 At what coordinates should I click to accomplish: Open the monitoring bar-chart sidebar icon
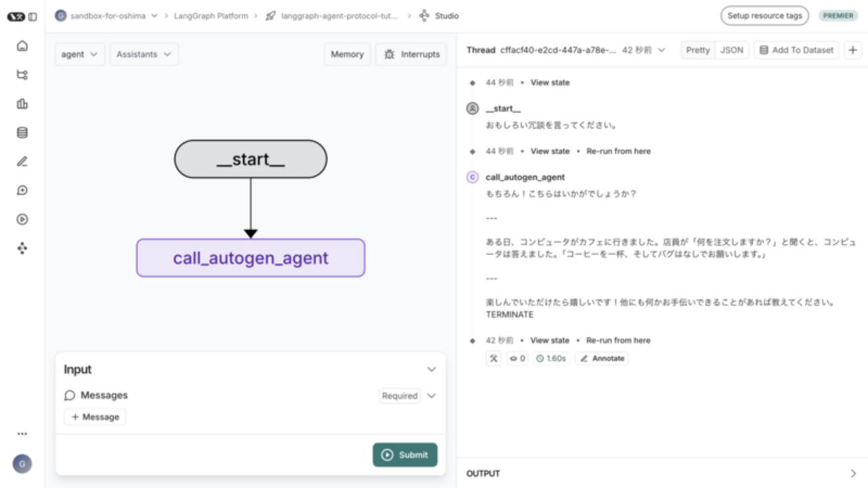[x=22, y=103]
